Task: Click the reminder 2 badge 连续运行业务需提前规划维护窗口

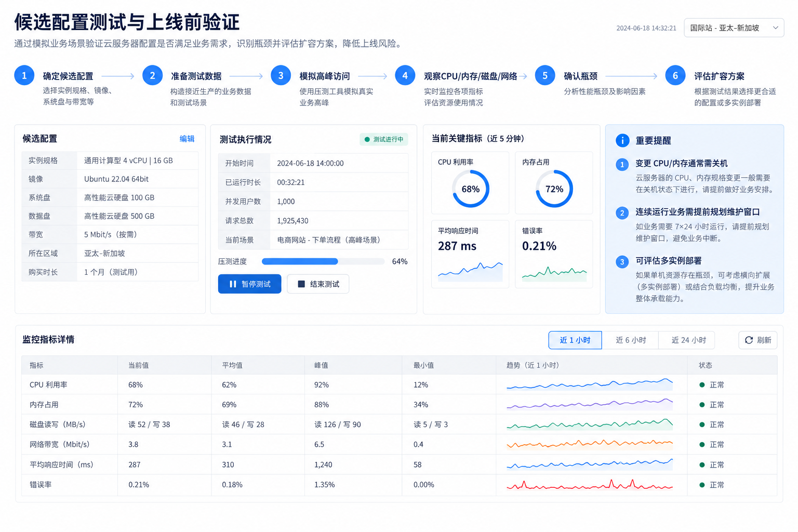Action: coord(622,213)
